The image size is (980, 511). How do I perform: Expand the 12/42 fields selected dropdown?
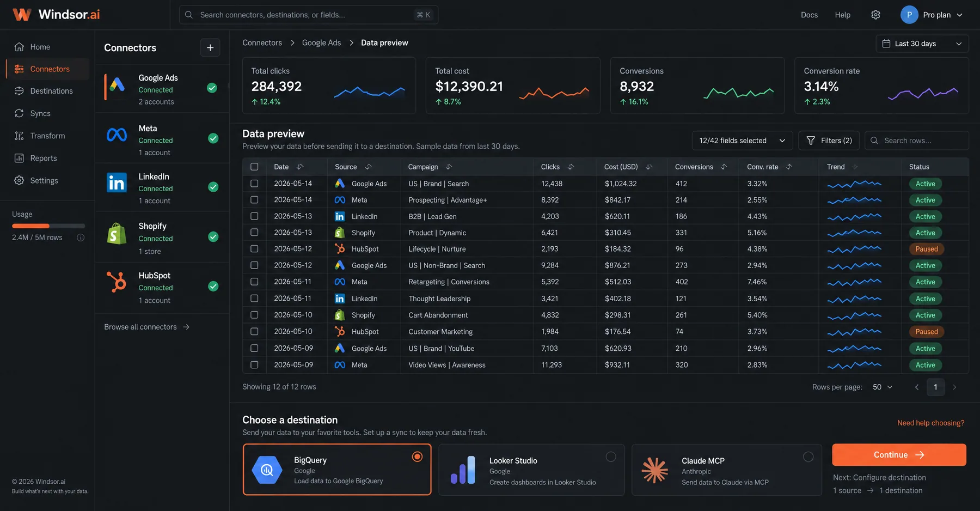tap(742, 141)
